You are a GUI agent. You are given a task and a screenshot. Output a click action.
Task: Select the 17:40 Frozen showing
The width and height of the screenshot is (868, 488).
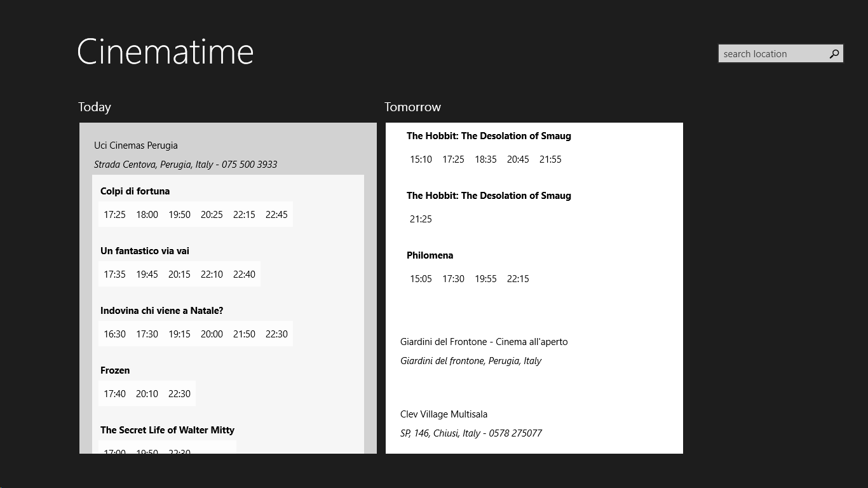pyautogui.click(x=114, y=394)
